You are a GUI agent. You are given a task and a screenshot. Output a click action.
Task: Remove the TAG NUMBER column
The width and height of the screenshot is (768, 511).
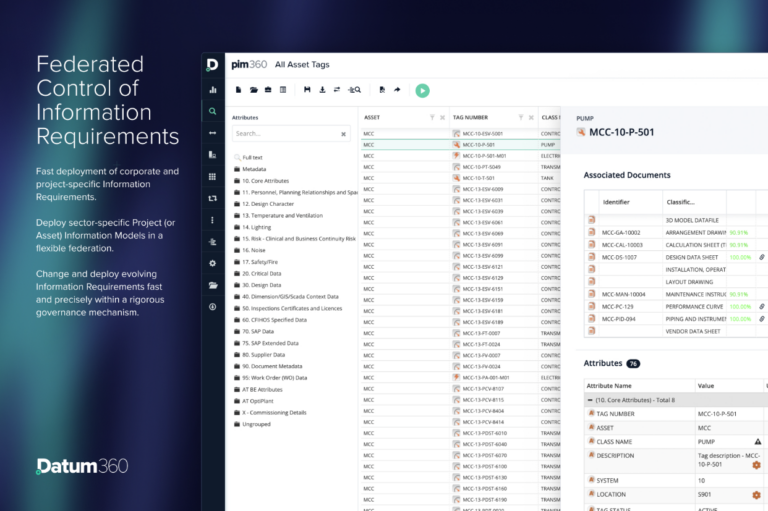[531, 118]
